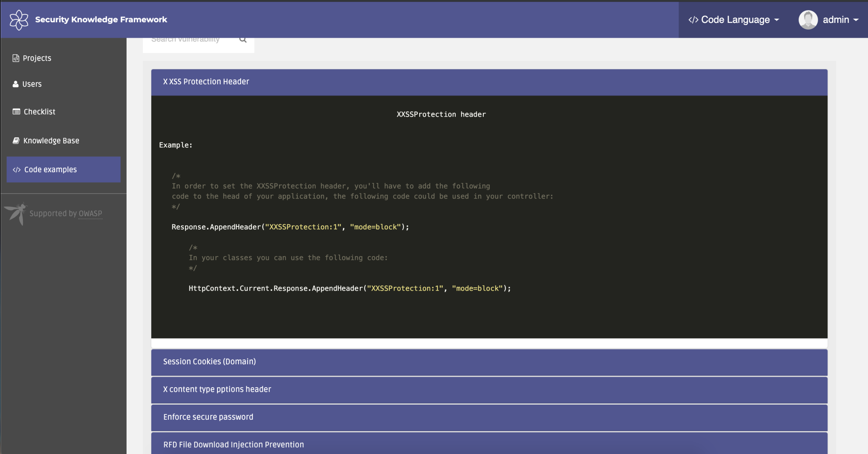Expand X content type pptions header
Screen dimensions: 868x454
[x=217, y=389]
